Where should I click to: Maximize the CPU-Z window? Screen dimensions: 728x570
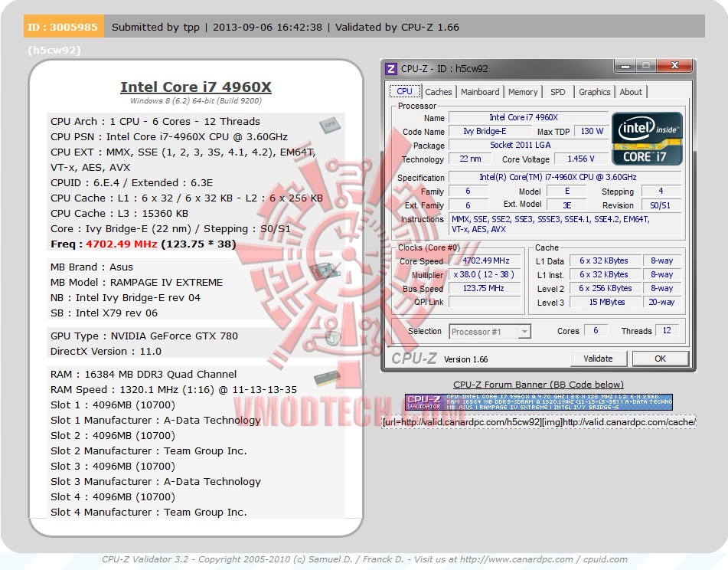coord(645,66)
